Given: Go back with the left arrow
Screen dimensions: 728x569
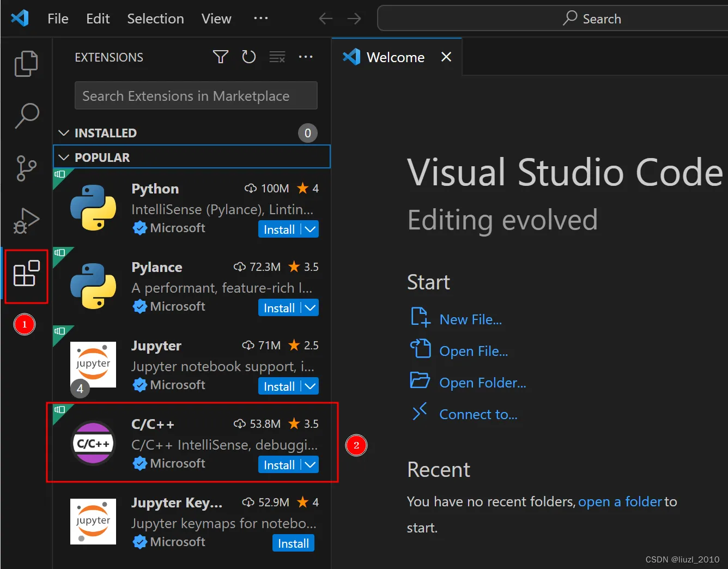Looking at the screenshot, I should pos(326,19).
